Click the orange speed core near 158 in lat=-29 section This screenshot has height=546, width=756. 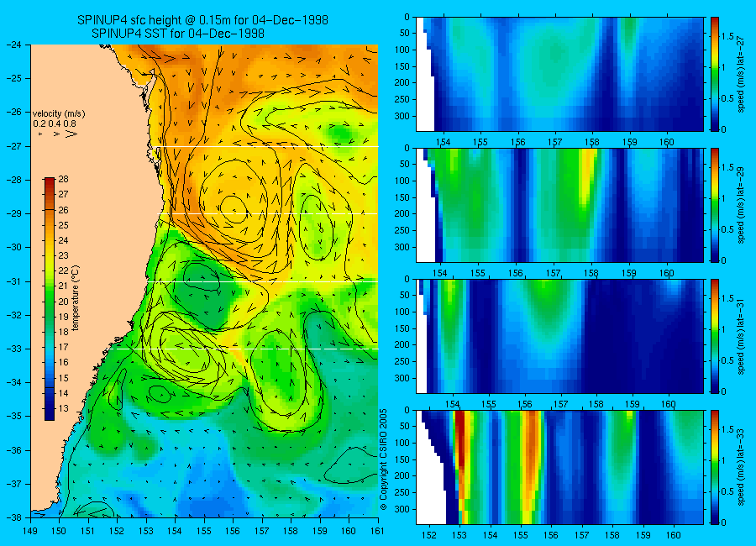click(588, 176)
